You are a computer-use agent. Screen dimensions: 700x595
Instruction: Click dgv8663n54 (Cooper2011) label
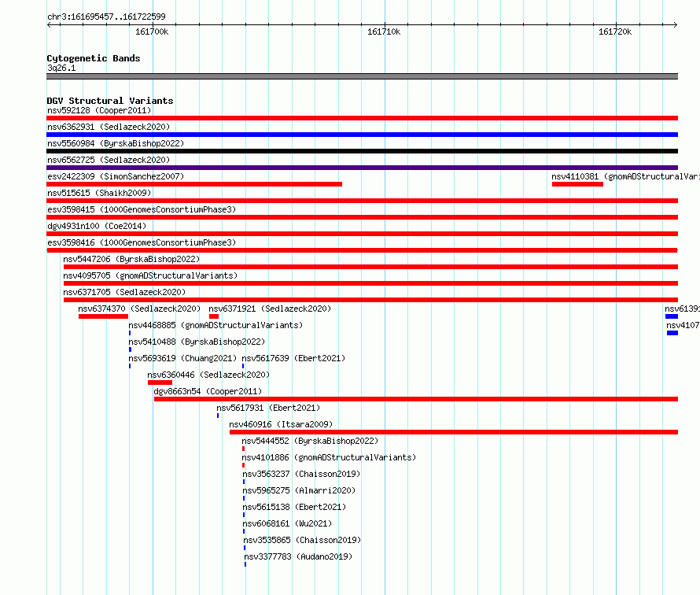point(208,391)
